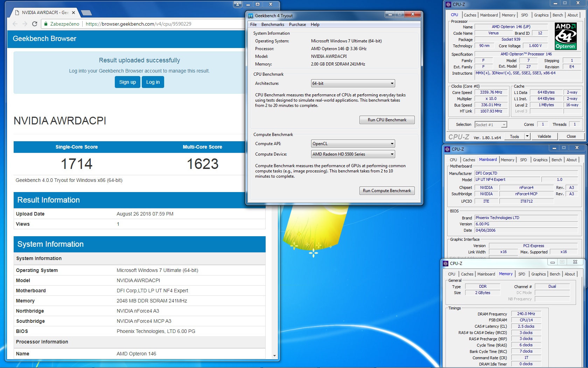Go forward in the Chrome browser
Viewport: 588px width, 368px height.
24,24
